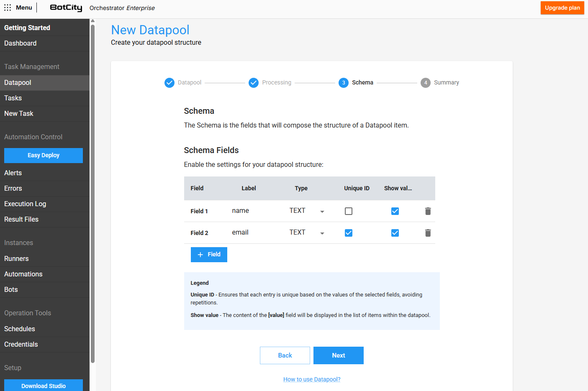
Task: Uncheck Show value for Field 2
Action: click(x=395, y=233)
